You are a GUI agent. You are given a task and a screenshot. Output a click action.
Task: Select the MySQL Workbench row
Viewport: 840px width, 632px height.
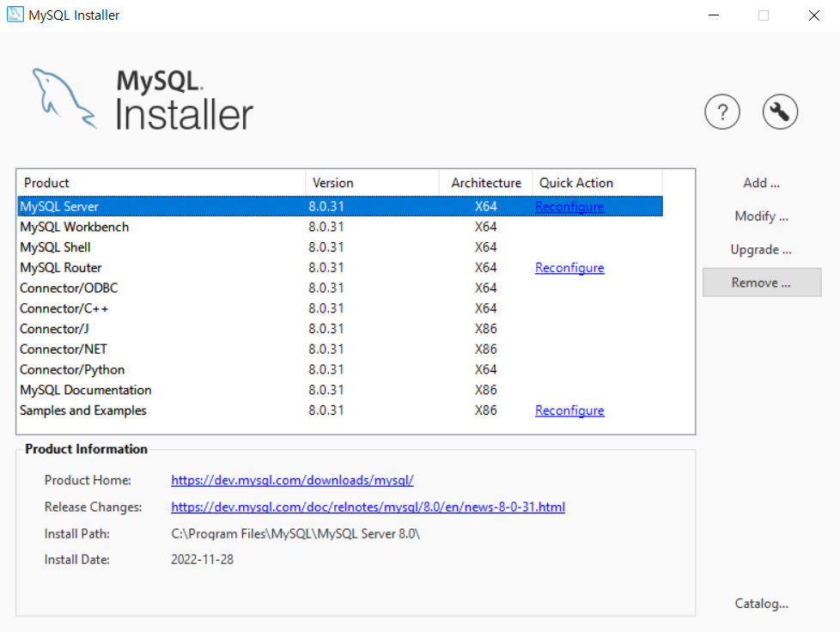pyautogui.click(x=341, y=227)
